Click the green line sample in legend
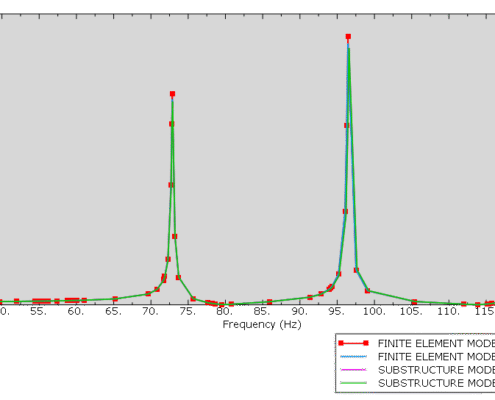495x400 pixels. pos(353,383)
